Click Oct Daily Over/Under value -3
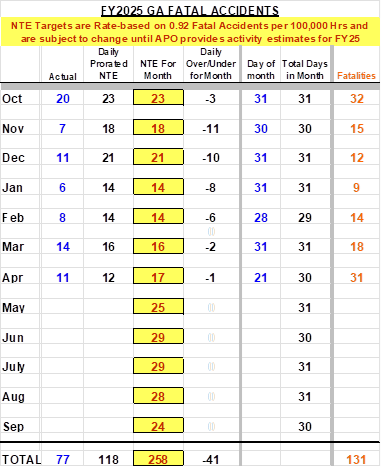Viewport: 381px width, 467px height. (x=210, y=99)
